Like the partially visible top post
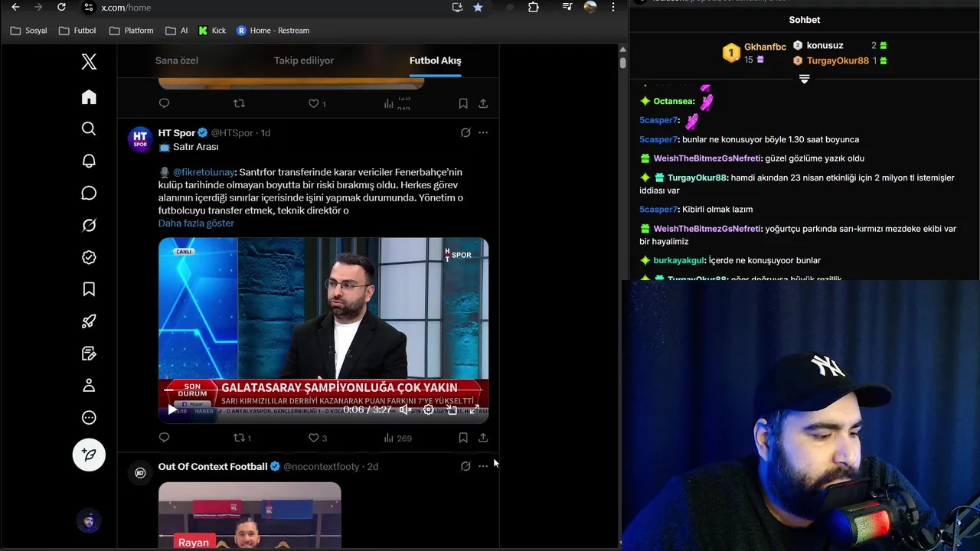Screen dimensions: 980x551 pos(317,103)
